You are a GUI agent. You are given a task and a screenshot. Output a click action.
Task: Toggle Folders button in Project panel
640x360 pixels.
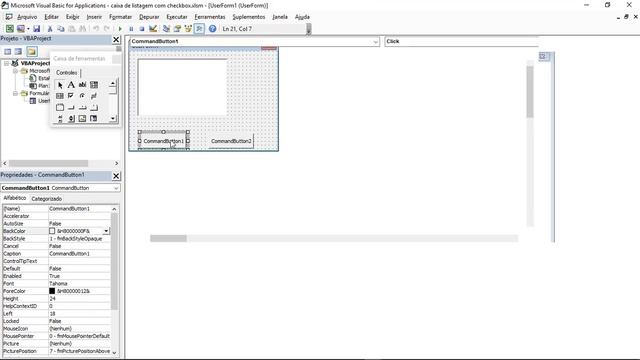tap(32, 51)
